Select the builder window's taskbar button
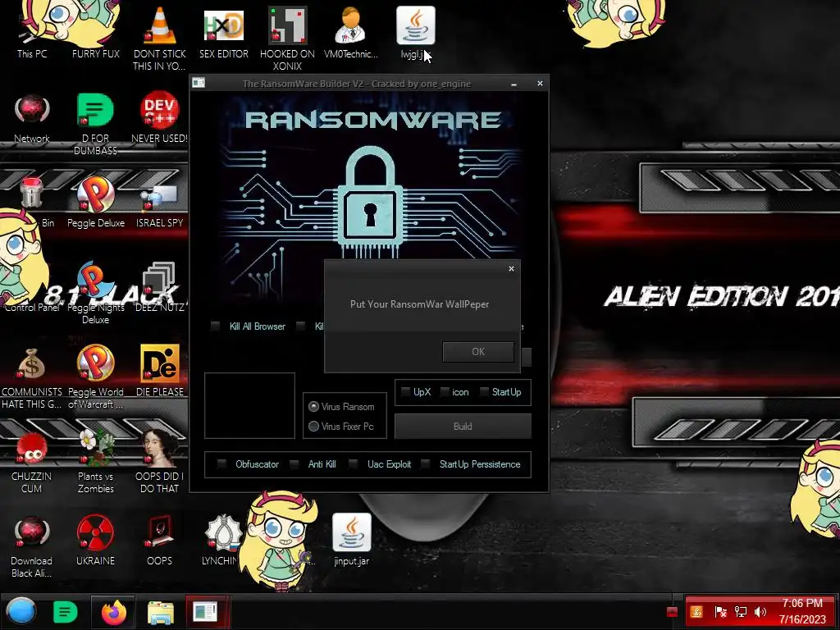 (207, 612)
